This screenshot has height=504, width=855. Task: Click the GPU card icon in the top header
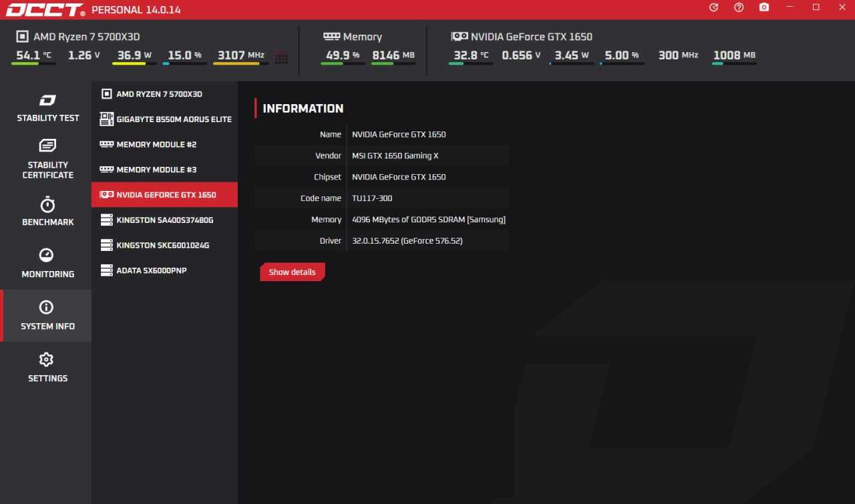pos(460,37)
